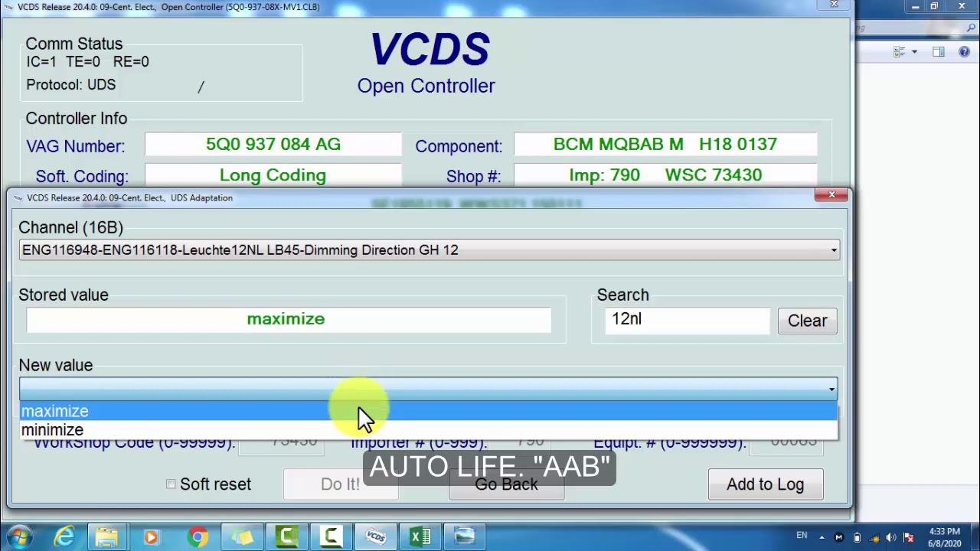Viewport: 980px width, 551px height.
Task: Click the taskbar clock showing 4:33 PM
Action: tap(945, 537)
